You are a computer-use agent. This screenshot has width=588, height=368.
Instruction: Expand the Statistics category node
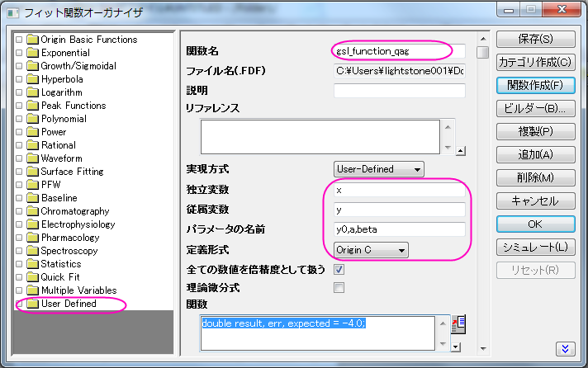click(19, 264)
